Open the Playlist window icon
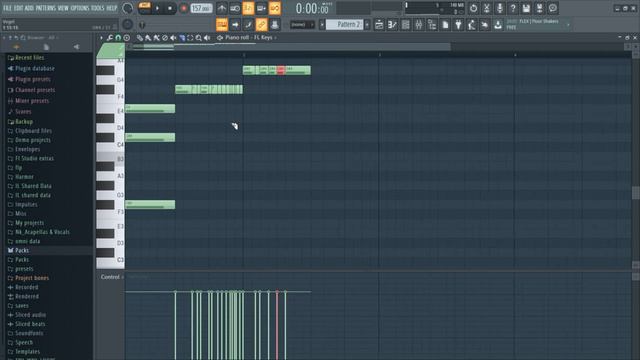The height and width of the screenshot is (360, 640). [x=379, y=24]
